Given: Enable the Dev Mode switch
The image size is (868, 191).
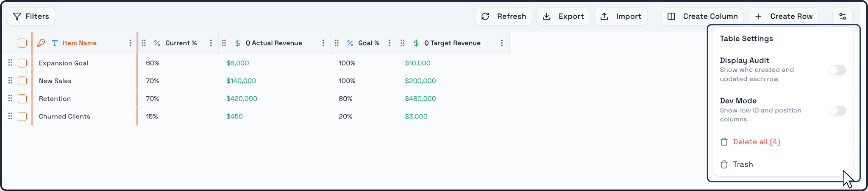Looking at the screenshot, I should pos(837,110).
